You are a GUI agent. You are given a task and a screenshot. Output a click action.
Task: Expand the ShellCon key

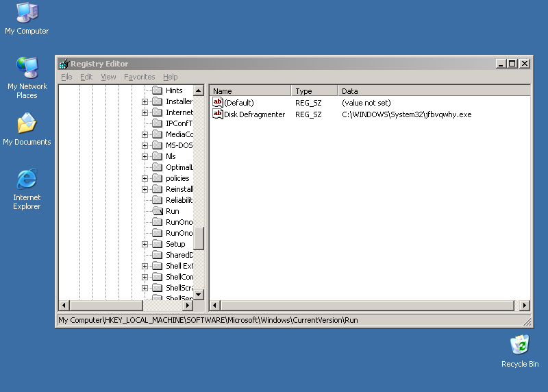145,277
